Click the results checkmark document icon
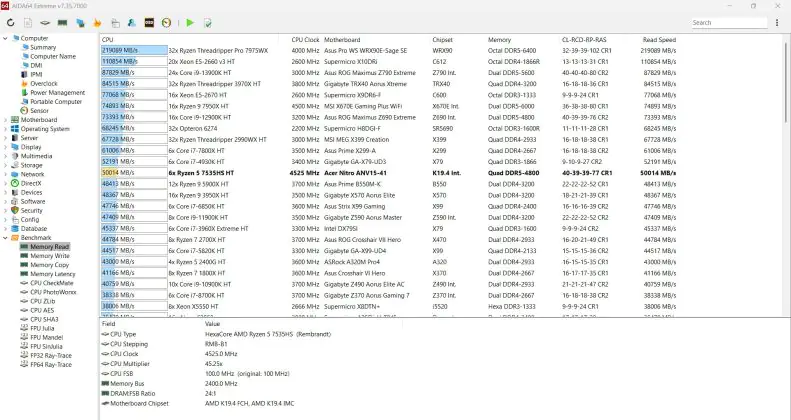 207,23
